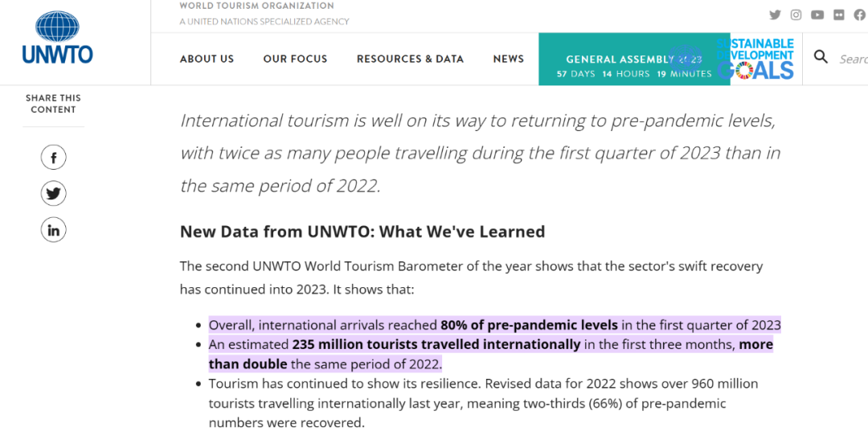
Task: Open UNWTO Instagram profile icon
Action: (796, 14)
